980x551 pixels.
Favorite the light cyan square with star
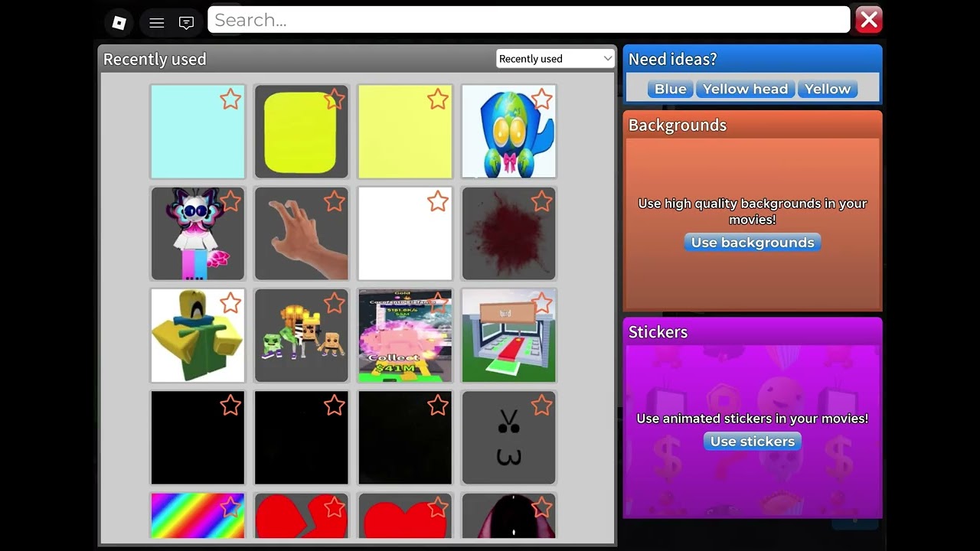pos(230,99)
